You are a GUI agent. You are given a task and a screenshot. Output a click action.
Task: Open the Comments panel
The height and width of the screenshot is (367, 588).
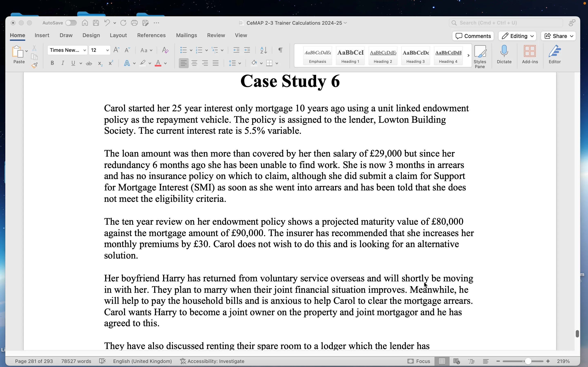(x=473, y=36)
